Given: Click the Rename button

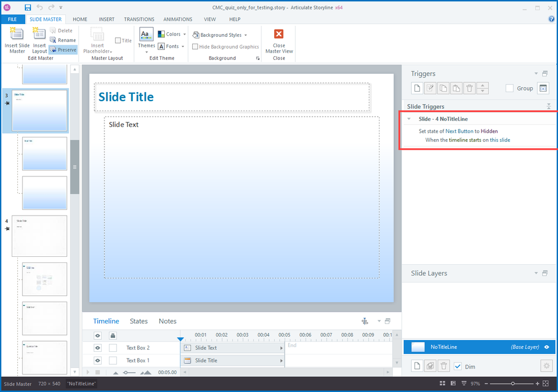Looking at the screenshot, I should pos(63,40).
